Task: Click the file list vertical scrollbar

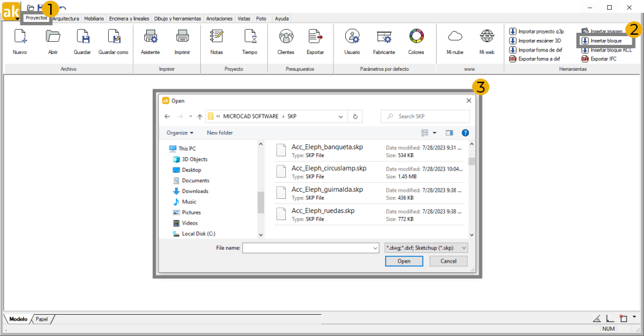Action: pyautogui.click(x=471, y=189)
